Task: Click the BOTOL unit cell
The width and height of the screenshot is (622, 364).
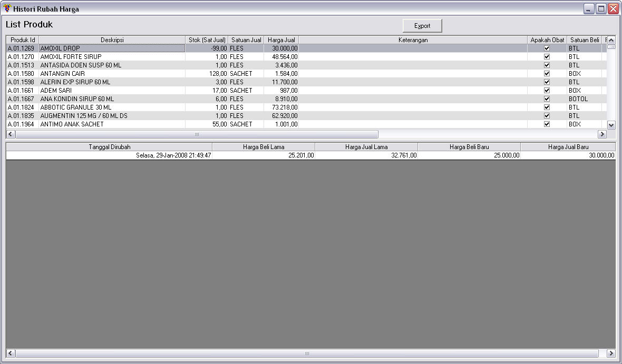Action: tap(585, 99)
